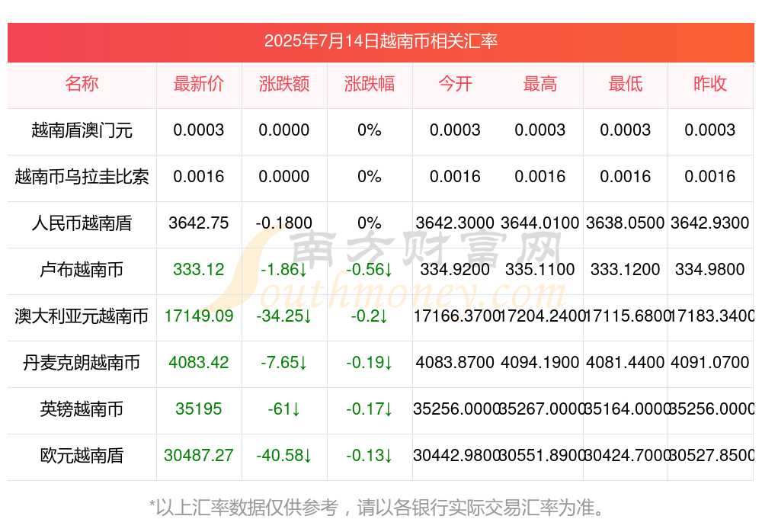This screenshot has width=762, height=532.
Task: Click the 名称 column header
Action: tap(82, 84)
